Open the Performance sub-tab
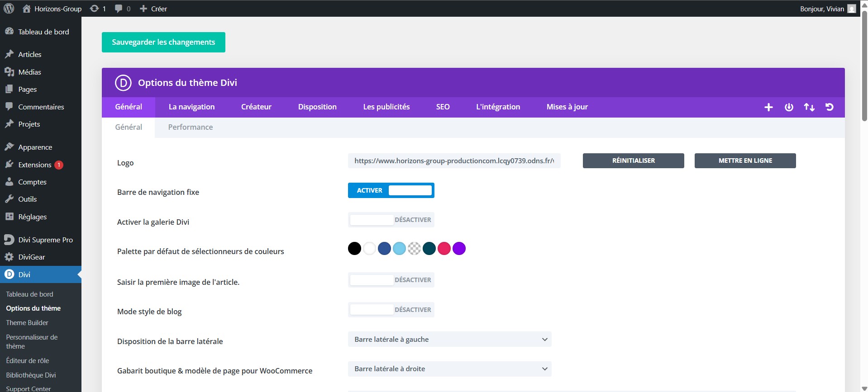 (x=190, y=128)
